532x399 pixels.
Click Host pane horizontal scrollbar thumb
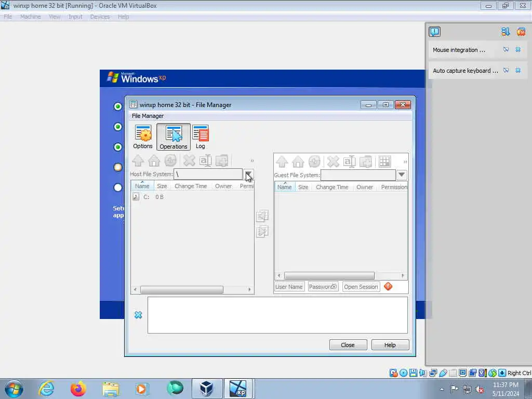point(182,289)
